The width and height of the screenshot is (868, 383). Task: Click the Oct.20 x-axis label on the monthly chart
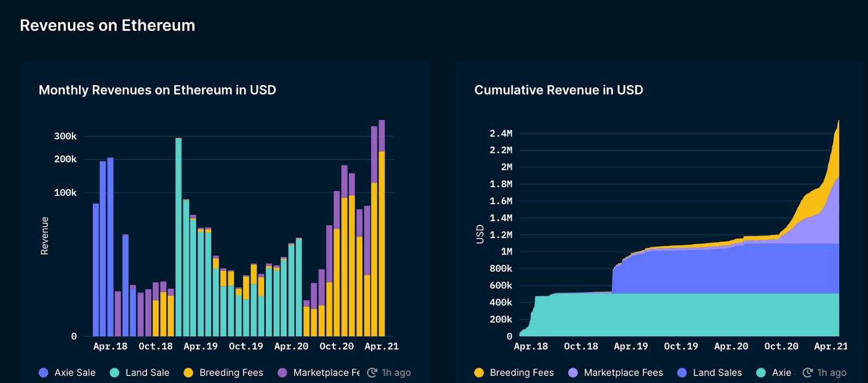pyautogui.click(x=336, y=346)
